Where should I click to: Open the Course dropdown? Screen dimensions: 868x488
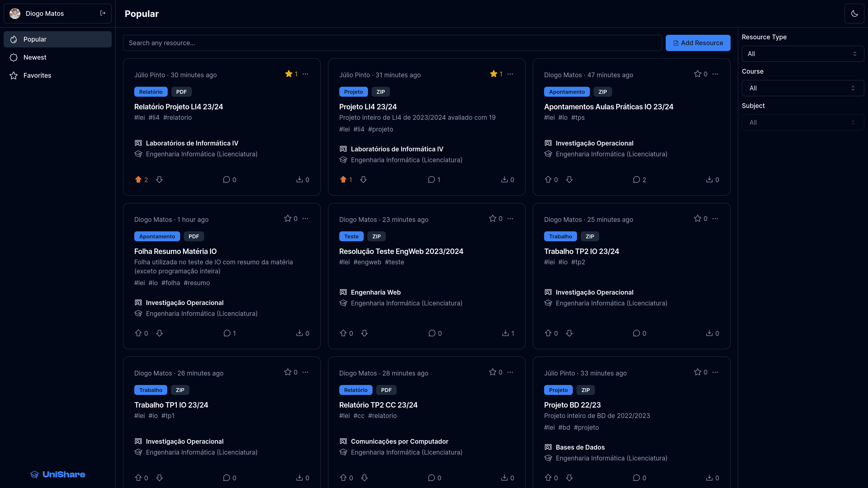click(x=803, y=88)
